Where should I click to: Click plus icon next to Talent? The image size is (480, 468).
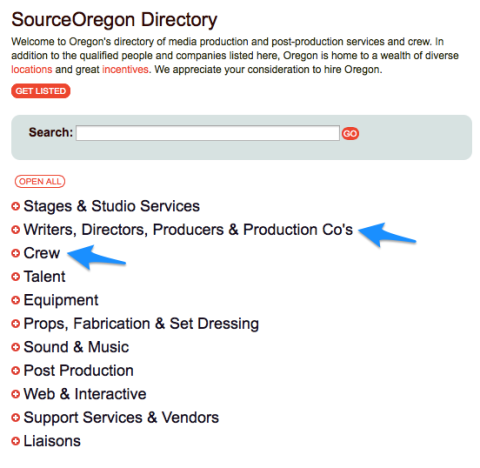15,277
